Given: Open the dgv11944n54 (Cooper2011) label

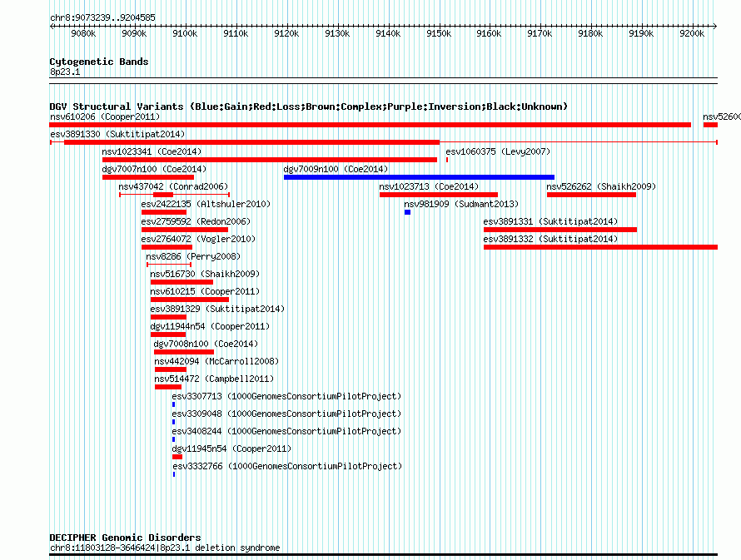Looking at the screenshot, I should click(x=210, y=326).
